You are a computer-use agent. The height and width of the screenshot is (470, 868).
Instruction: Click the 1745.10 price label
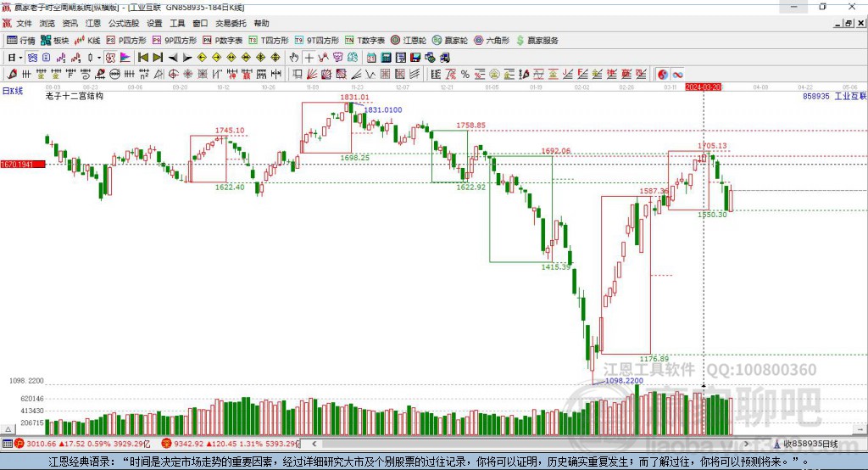pos(230,131)
